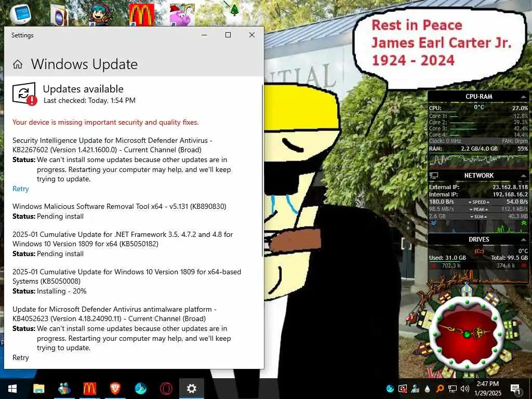Viewport: 532px width, 399px height.
Task: Open the white box app desktop icon
Action: click(x=59, y=15)
